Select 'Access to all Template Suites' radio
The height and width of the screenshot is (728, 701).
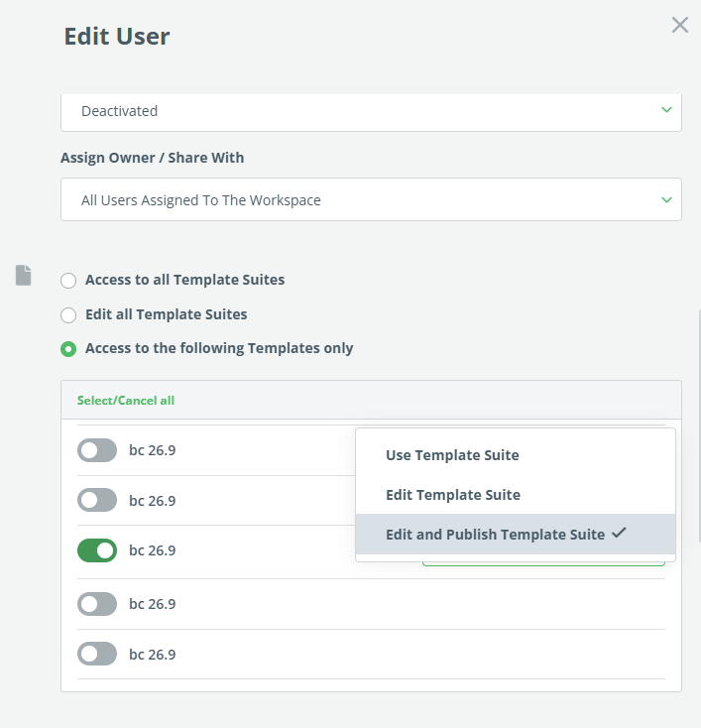point(68,281)
